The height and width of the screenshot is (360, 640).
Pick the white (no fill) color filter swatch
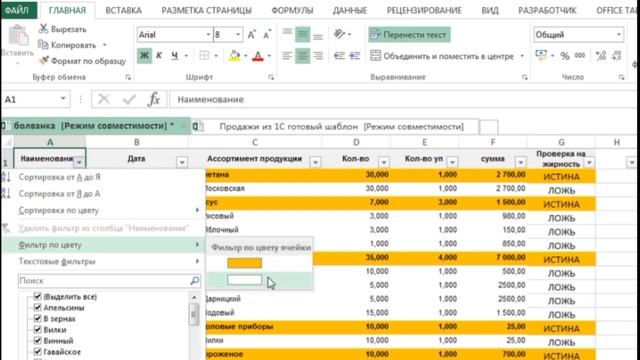click(x=244, y=280)
